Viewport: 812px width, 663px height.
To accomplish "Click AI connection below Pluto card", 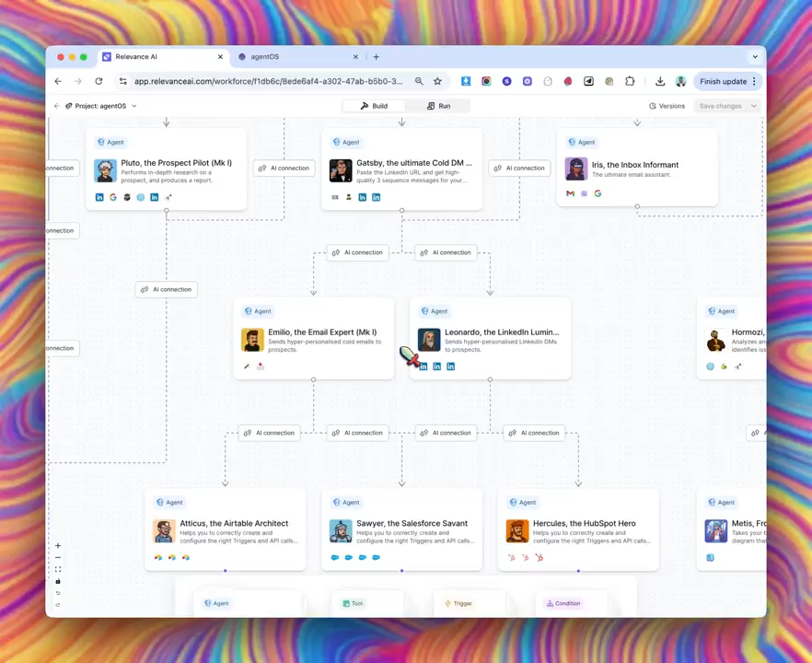I will pos(167,289).
